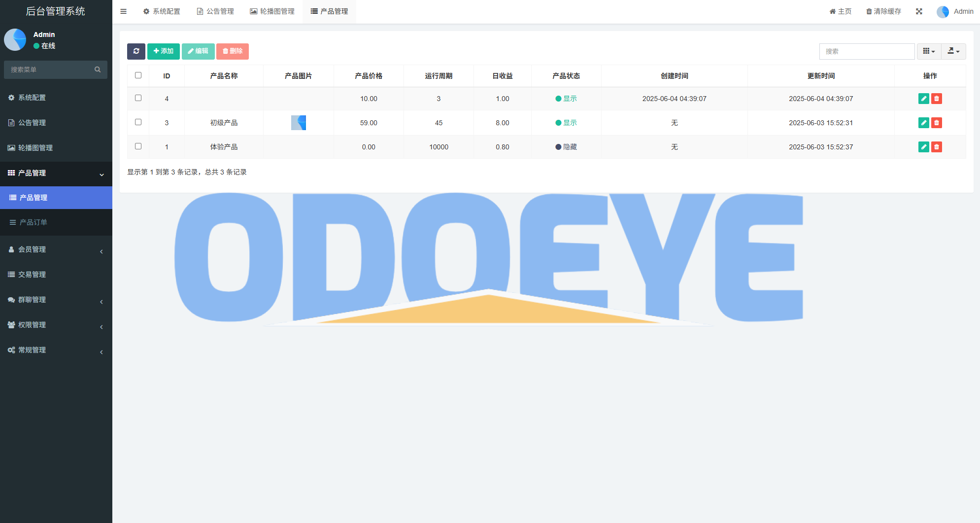This screenshot has height=523, width=980.
Task: Select the checkbox for product ID 4
Action: 138,98
